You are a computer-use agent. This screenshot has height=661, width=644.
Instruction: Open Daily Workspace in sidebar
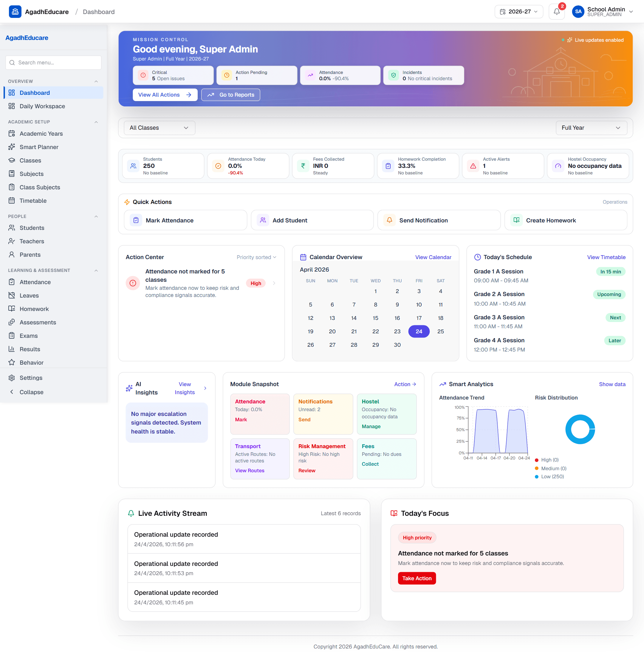(53, 106)
